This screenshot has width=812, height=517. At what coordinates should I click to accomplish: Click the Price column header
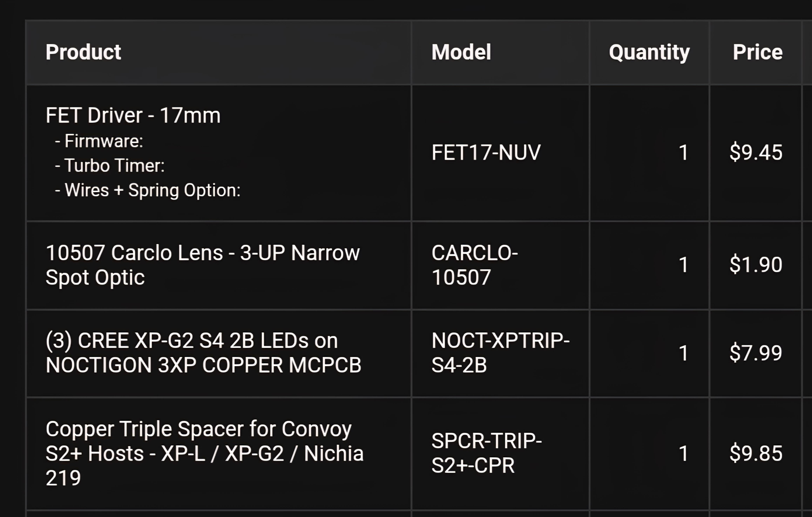[757, 52]
